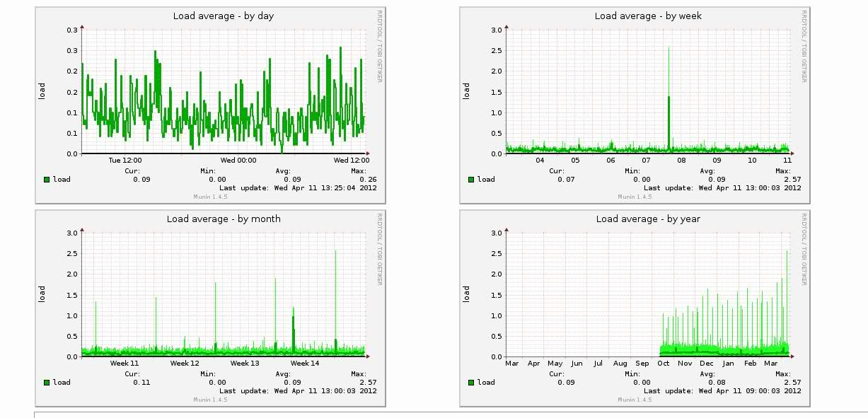Click 'Week 12' axis label in month graph
The height and width of the screenshot is (418, 868).
click(x=185, y=364)
